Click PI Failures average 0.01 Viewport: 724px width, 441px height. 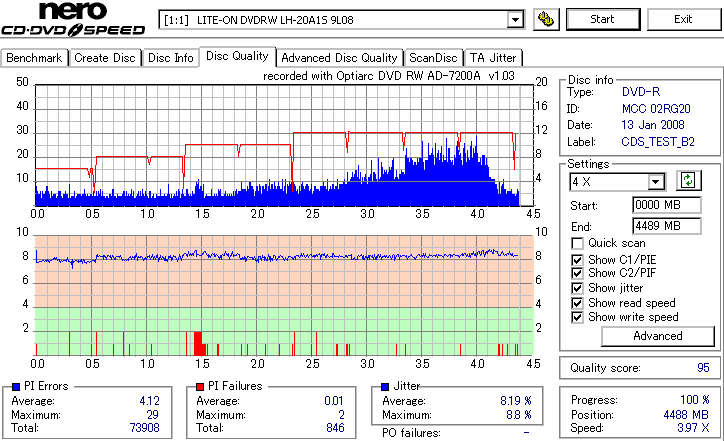click(x=334, y=401)
